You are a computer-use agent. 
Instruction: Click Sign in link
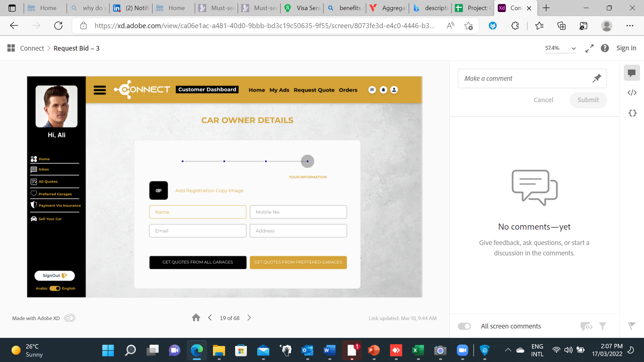point(626,48)
